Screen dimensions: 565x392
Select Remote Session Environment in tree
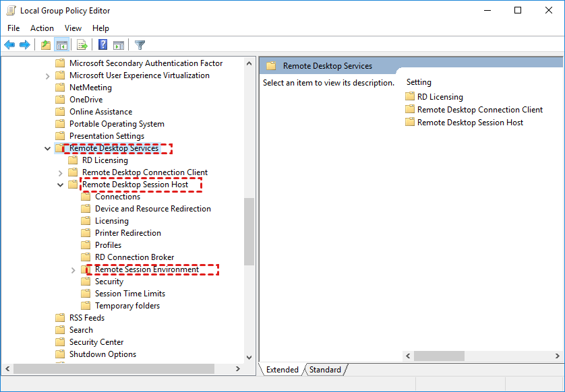click(147, 269)
